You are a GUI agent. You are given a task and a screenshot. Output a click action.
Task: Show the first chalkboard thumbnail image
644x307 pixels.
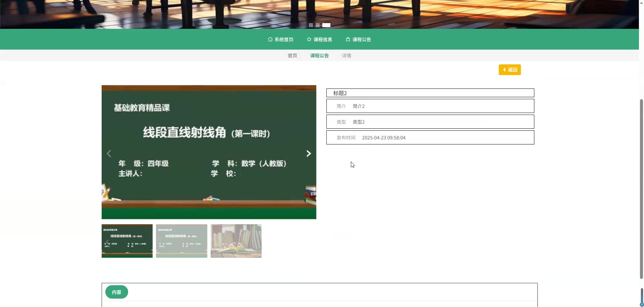127,241
